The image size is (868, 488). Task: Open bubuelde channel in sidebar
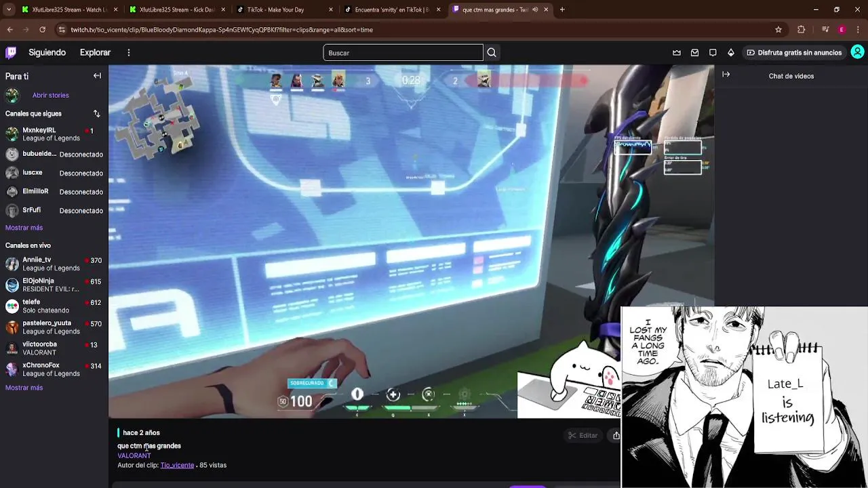[54, 154]
